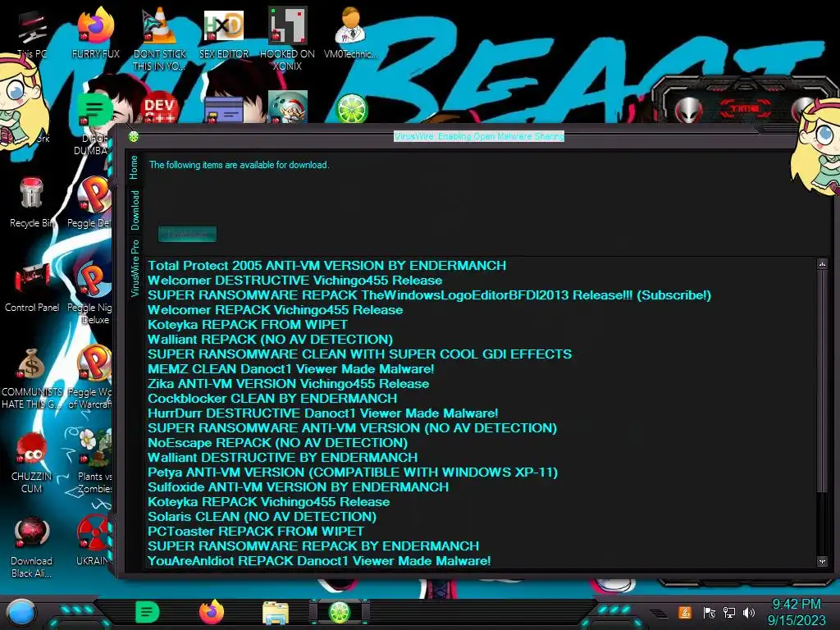Viewport: 840px width, 630px height.
Task: Launch HOOKED ON XONIX shortcut
Action: (x=287, y=39)
